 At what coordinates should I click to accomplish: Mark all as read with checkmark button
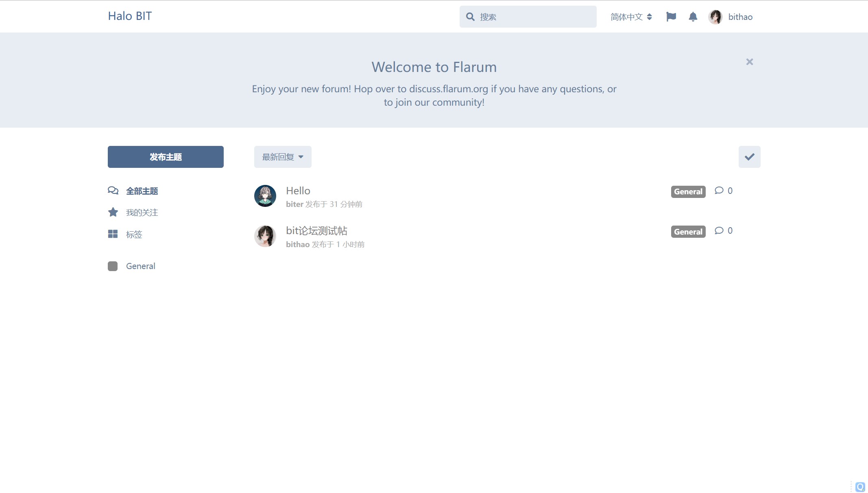coord(750,157)
